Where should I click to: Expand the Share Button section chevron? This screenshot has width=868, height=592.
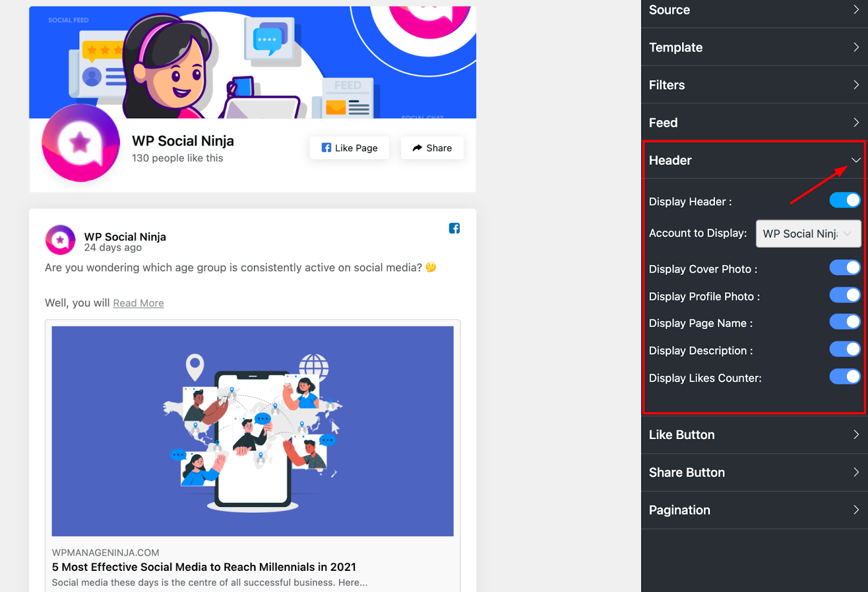pos(856,472)
